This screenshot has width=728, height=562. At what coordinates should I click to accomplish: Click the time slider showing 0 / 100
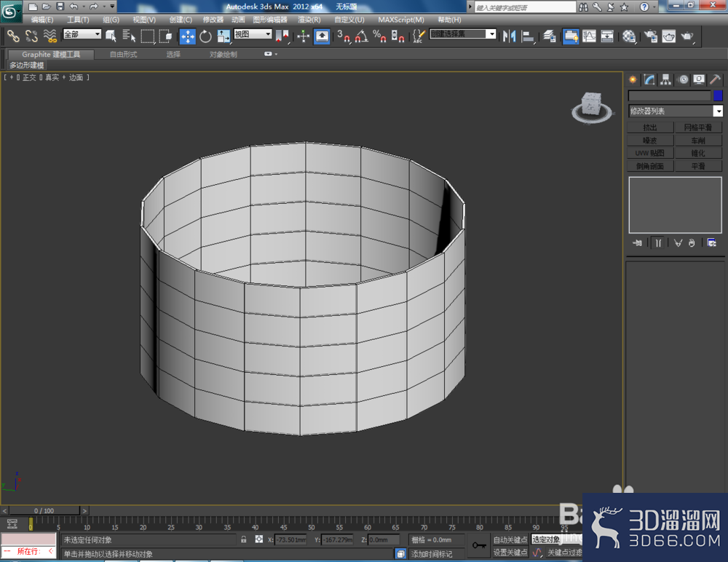[44, 510]
